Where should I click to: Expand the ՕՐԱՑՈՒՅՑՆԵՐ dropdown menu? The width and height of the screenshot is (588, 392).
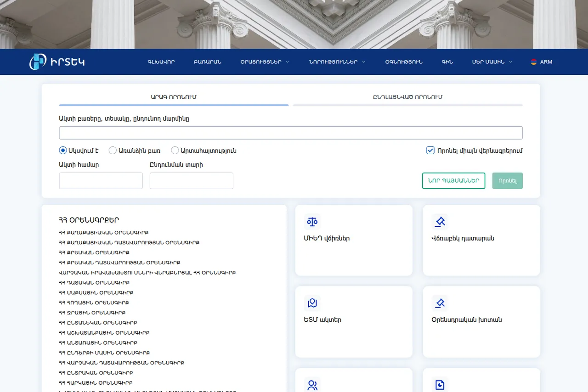265,62
